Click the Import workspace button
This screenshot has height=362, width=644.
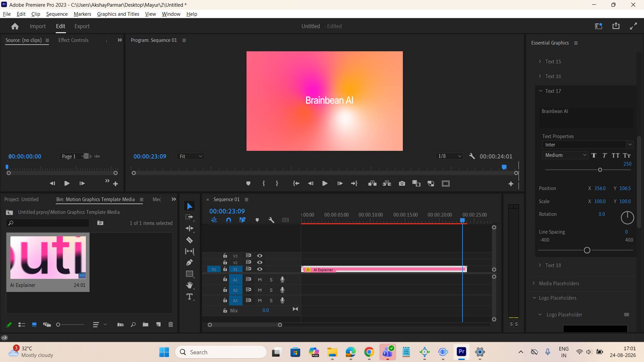[38, 26]
